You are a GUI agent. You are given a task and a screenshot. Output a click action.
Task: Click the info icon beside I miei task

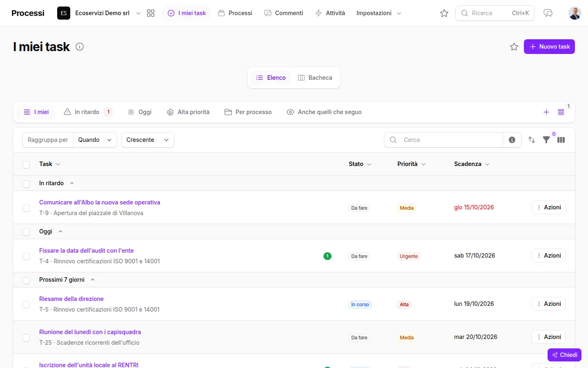(x=80, y=47)
